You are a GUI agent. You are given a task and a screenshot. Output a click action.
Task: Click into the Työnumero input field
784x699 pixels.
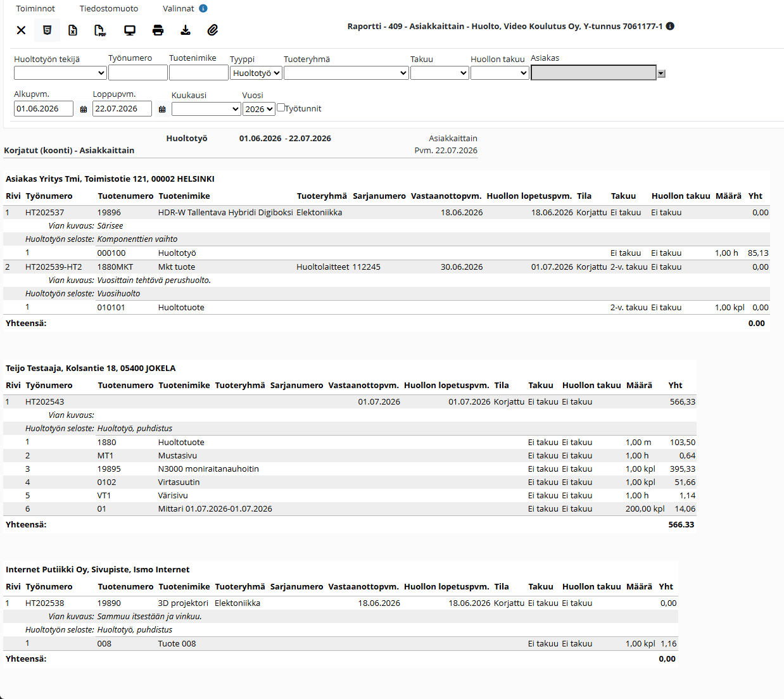coord(138,72)
